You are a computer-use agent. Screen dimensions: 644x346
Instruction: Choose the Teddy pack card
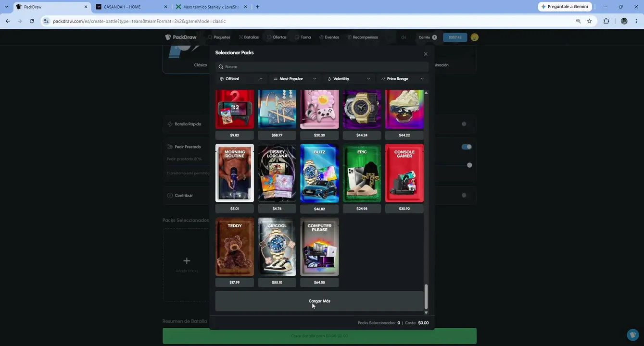(235, 247)
